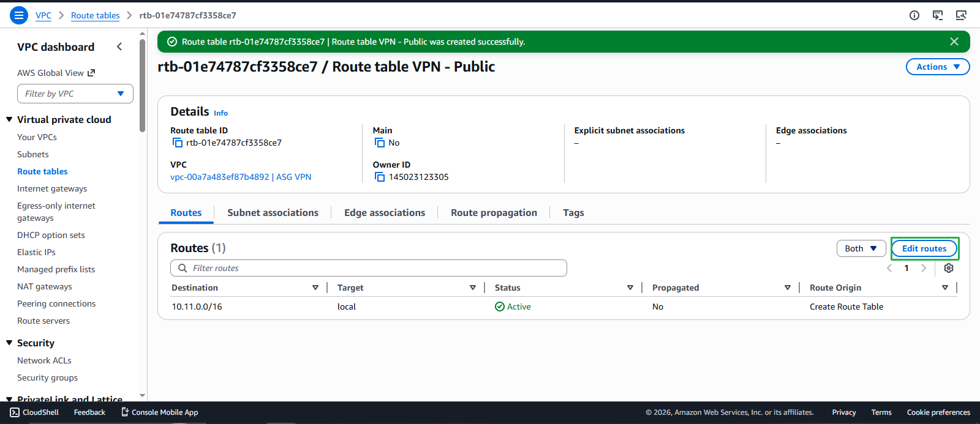Open the Actions dropdown
The width and height of the screenshot is (980, 424).
(938, 67)
